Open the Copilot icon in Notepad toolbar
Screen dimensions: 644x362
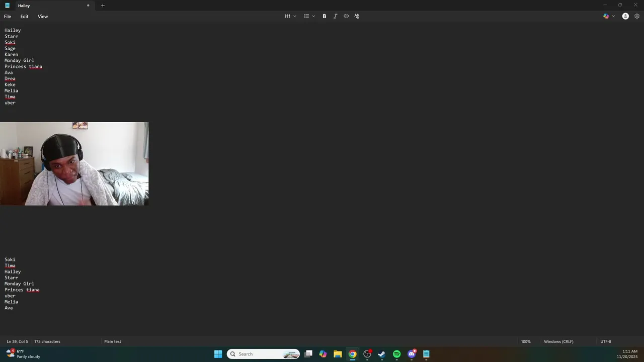[606, 16]
